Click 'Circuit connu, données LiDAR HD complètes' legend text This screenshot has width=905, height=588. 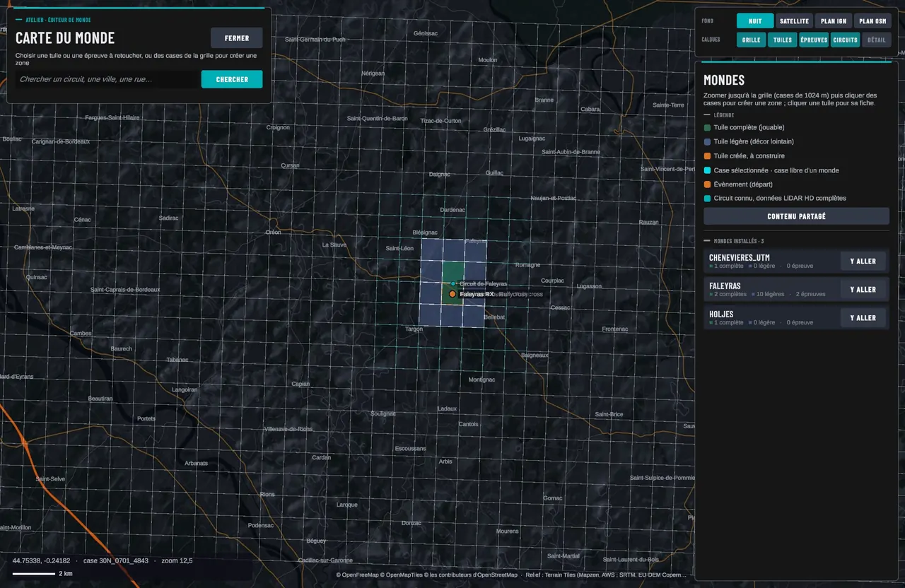click(780, 199)
